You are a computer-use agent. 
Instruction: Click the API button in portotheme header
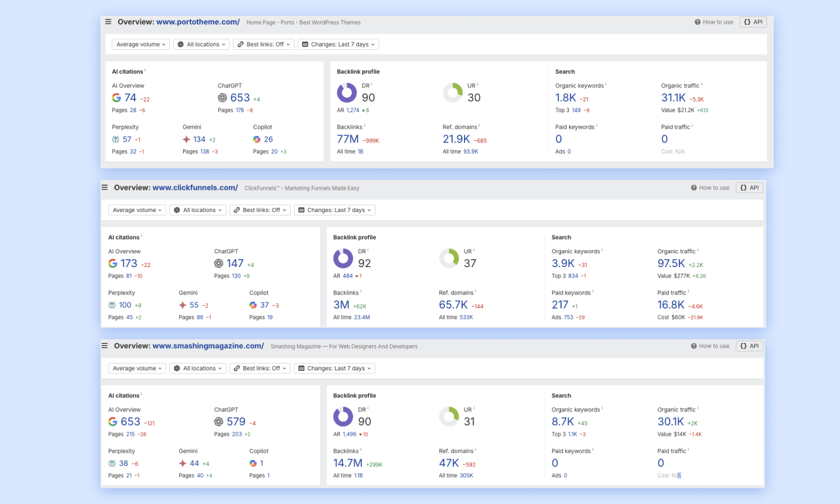point(753,22)
